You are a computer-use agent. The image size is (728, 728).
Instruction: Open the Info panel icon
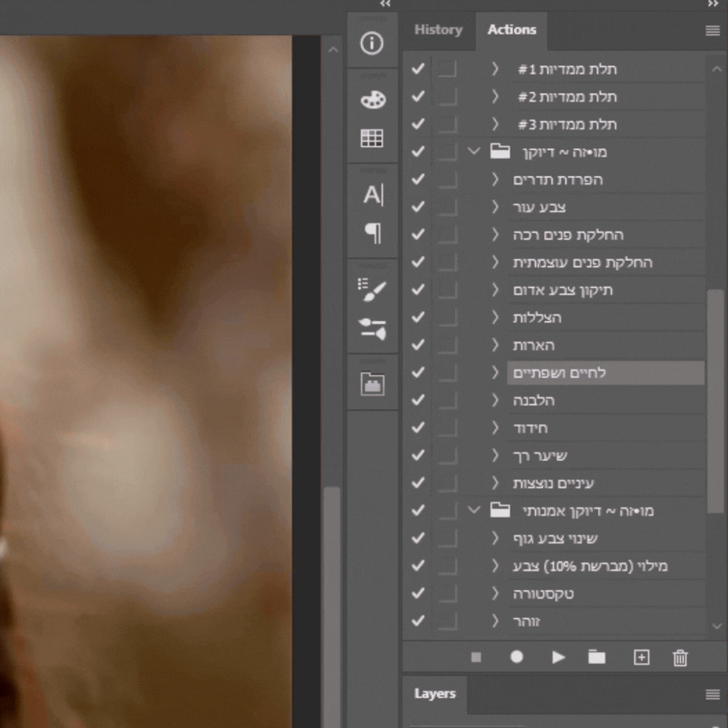click(371, 44)
